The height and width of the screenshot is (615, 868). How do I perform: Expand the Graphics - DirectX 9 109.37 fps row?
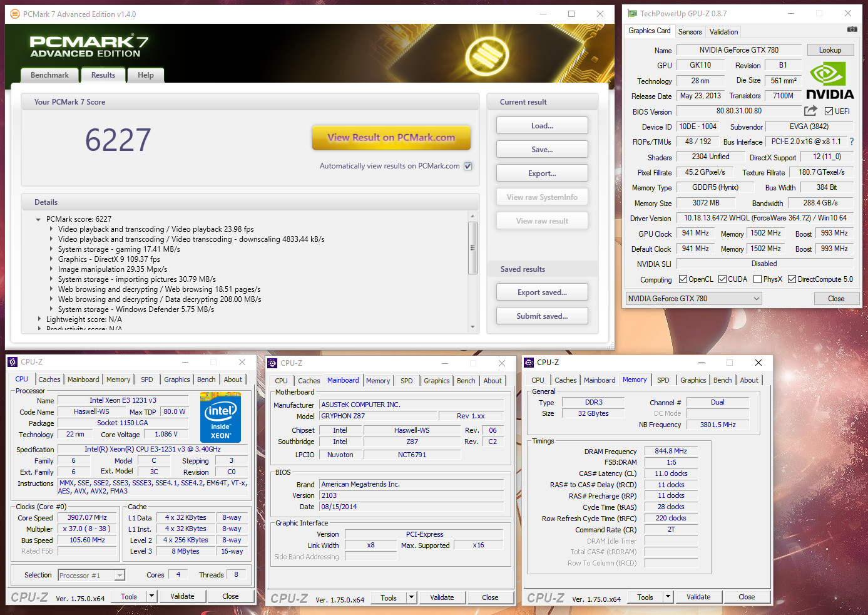tap(51, 259)
